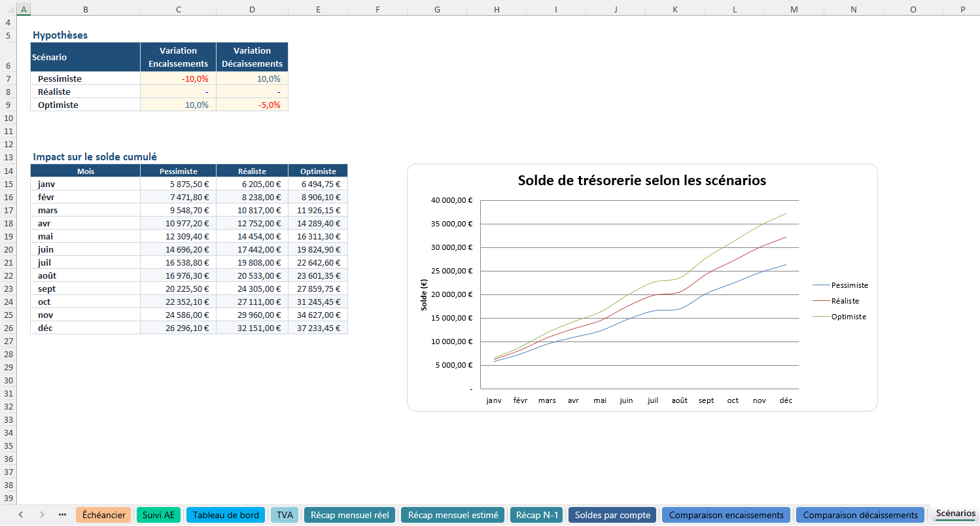Select column C header
Viewport: 980px width, 526px height.
click(178, 9)
